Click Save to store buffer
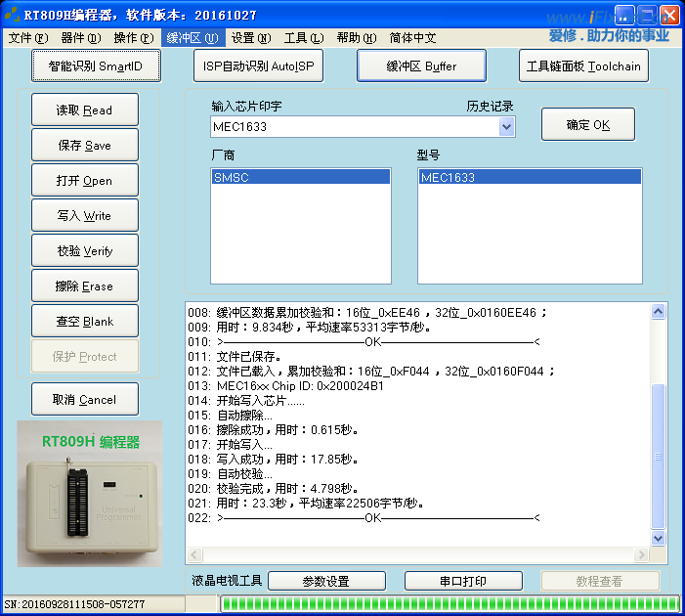Image resolution: width=685 pixels, height=616 pixels. (x=85, y=145)
